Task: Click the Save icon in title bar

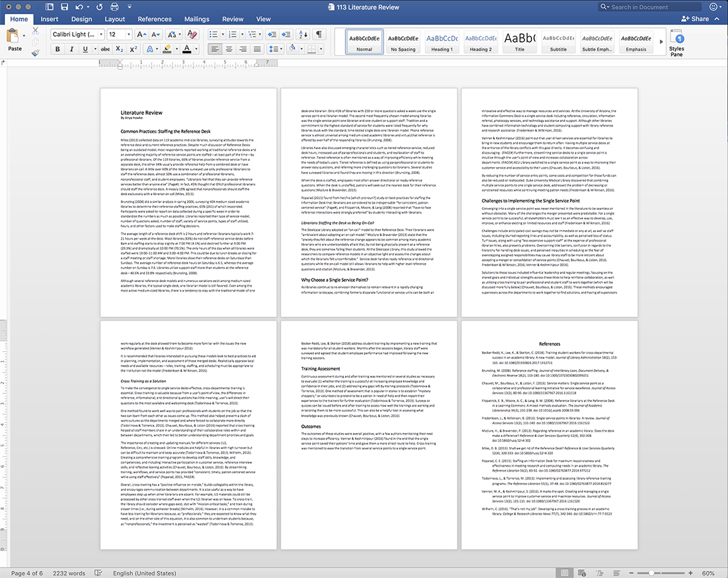Action: click(x=64, y=7)
